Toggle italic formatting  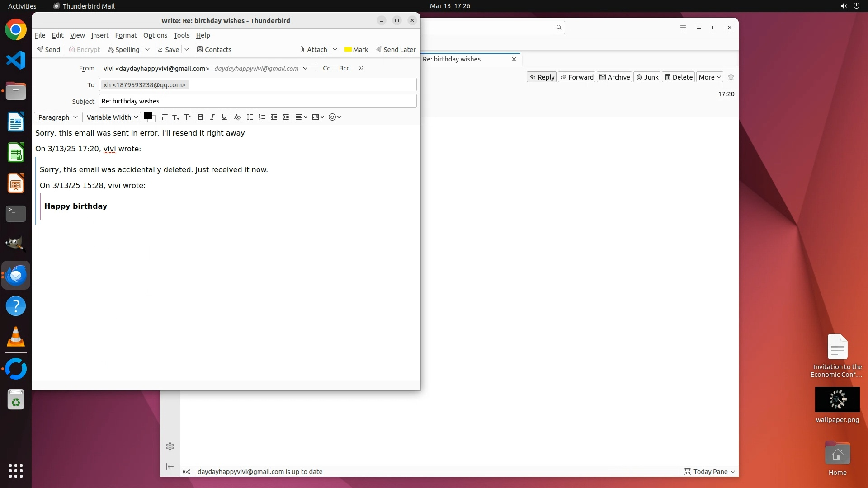click(x=212, y=117)
